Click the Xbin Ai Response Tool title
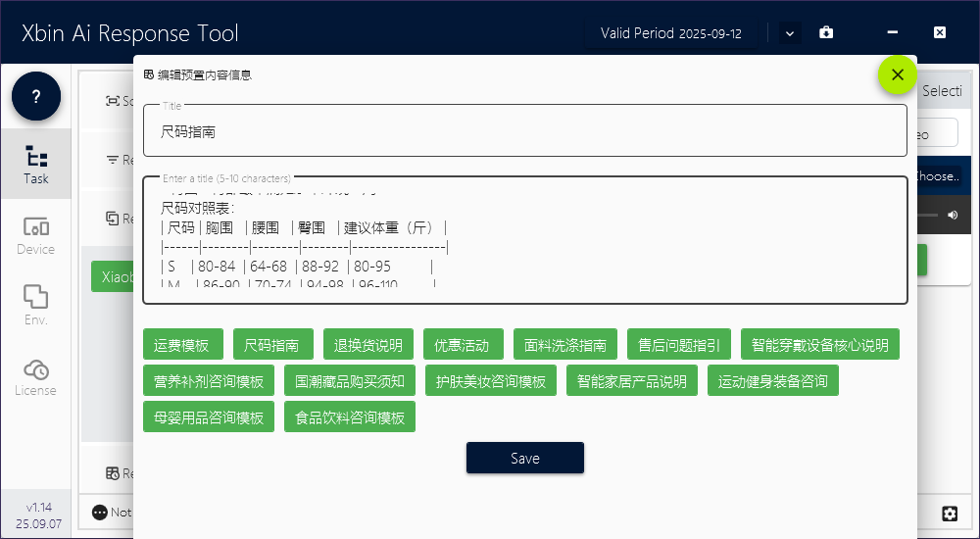Screen dimensions: 980x539 click(130, 33)
